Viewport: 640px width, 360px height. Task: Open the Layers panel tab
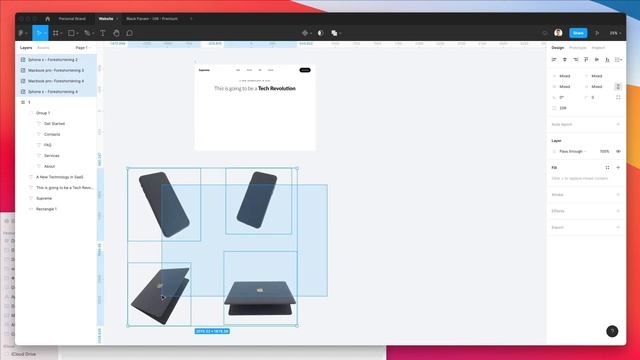[x=26, y=48]
